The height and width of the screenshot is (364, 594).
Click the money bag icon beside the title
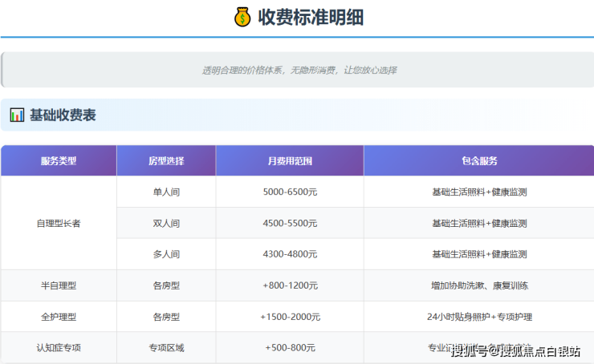(x=242, y=17)
